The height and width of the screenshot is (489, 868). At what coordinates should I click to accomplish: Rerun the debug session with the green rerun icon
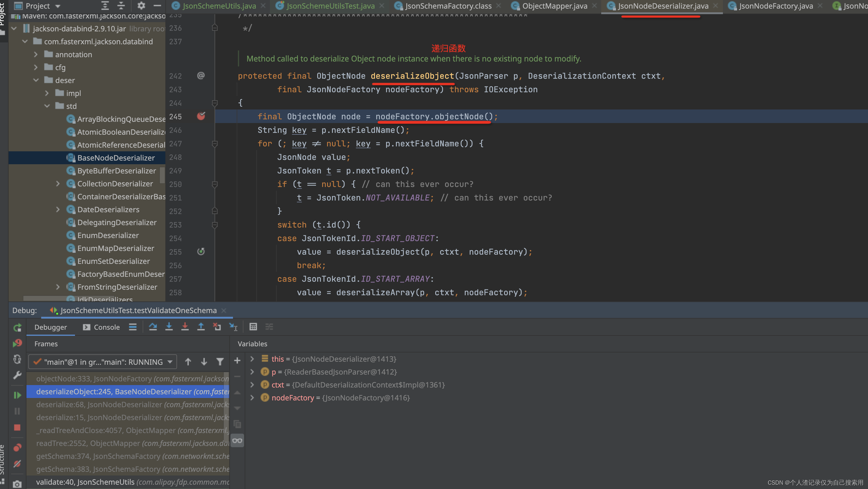[x=17, y=327]
